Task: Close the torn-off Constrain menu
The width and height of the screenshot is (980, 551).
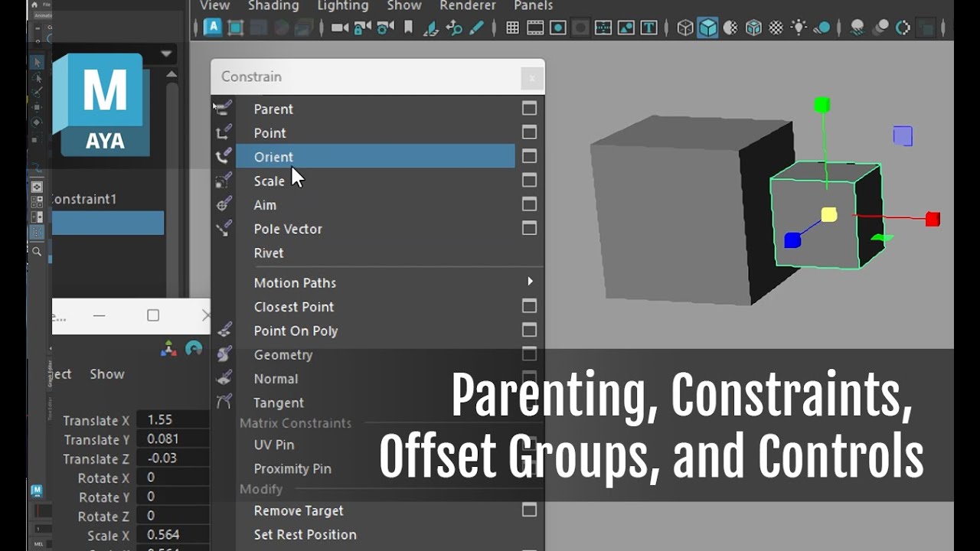Action: tap(532, 77)
